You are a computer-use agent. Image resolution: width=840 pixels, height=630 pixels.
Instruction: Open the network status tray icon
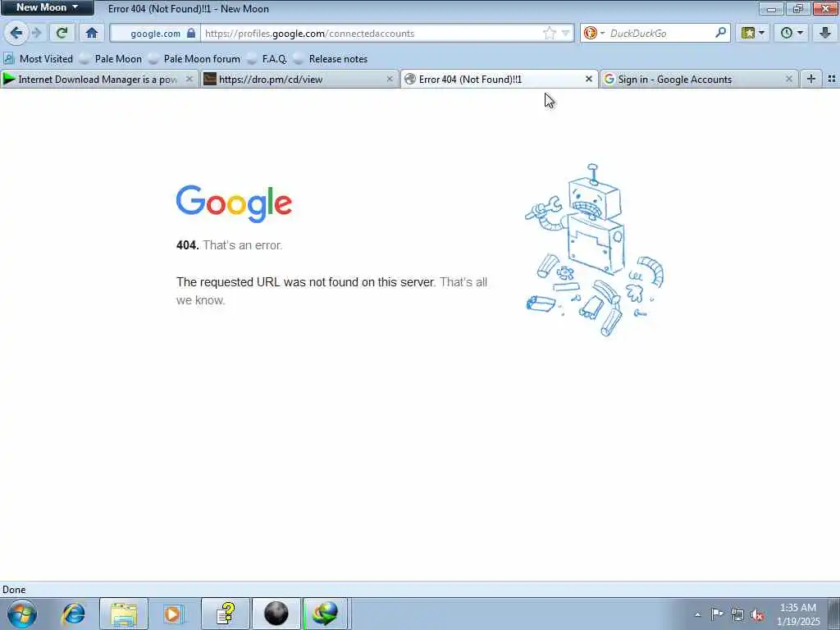(737, 615)
